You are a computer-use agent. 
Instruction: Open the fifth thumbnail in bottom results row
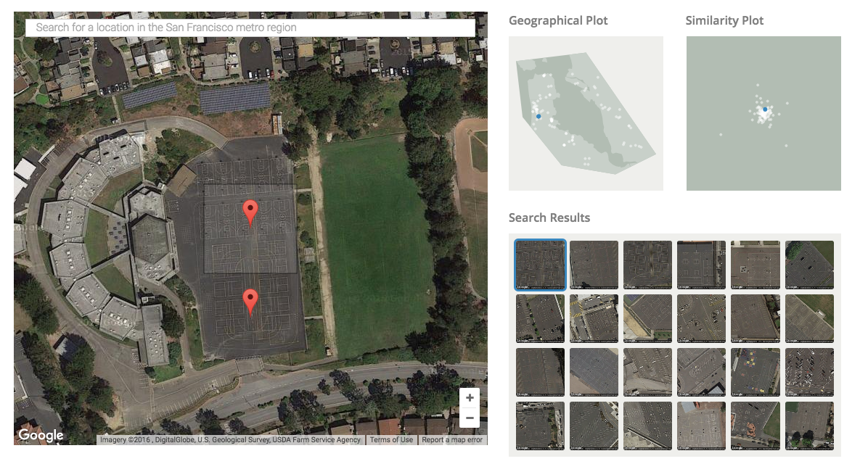[755, 426]
